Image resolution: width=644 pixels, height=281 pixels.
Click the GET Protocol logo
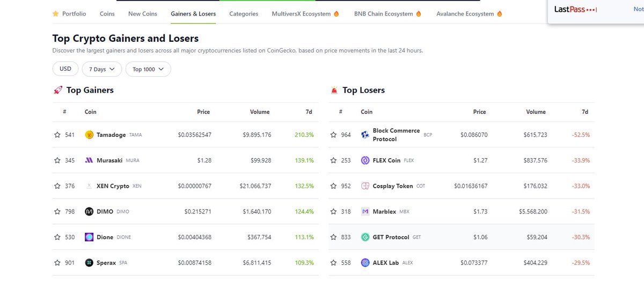pyautogui.click(x=365, y=237)
